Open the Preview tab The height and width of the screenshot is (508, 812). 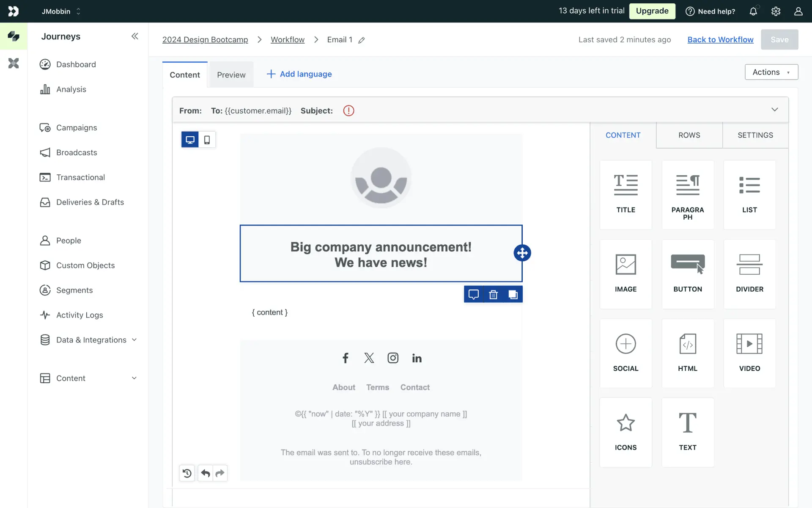coord(231,75)
